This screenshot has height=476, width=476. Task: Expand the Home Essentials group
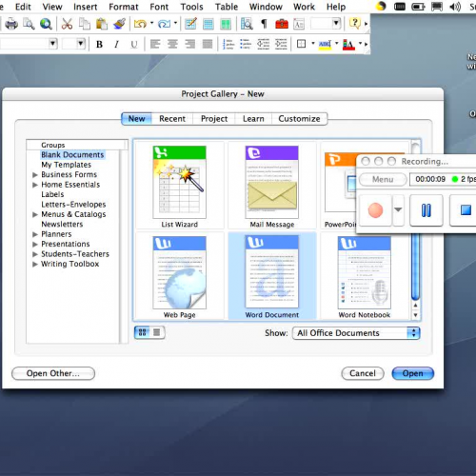(35, 185)
